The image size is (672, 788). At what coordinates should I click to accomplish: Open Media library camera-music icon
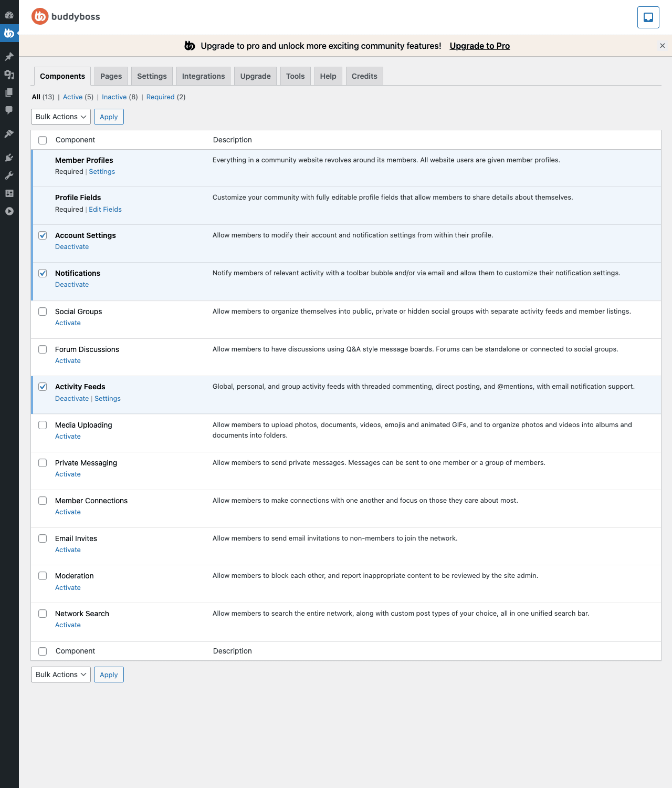pos(9,75)
